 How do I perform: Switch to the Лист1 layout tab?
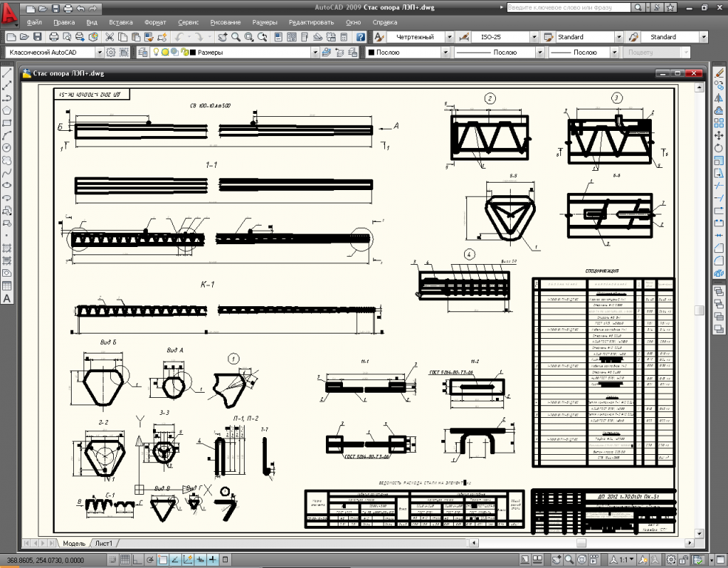103,544
